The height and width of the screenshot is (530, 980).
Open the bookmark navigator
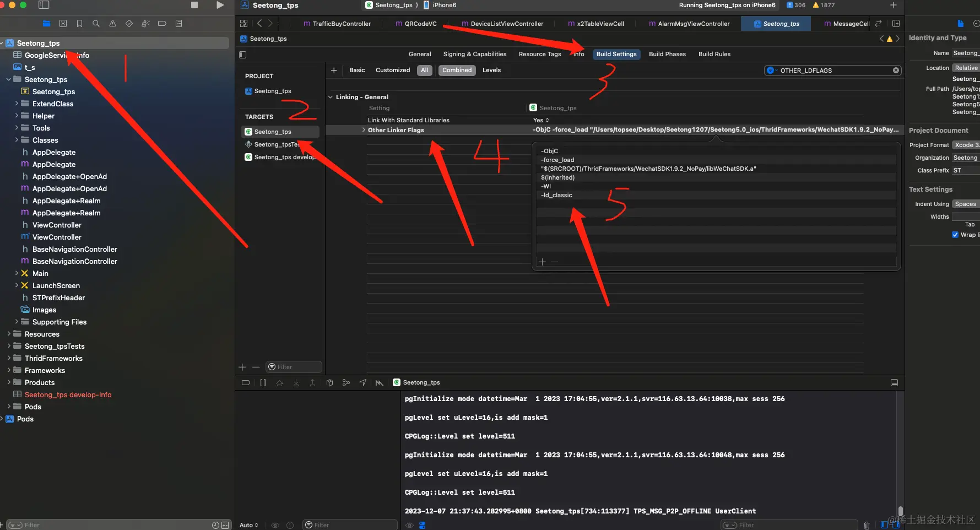79,24
